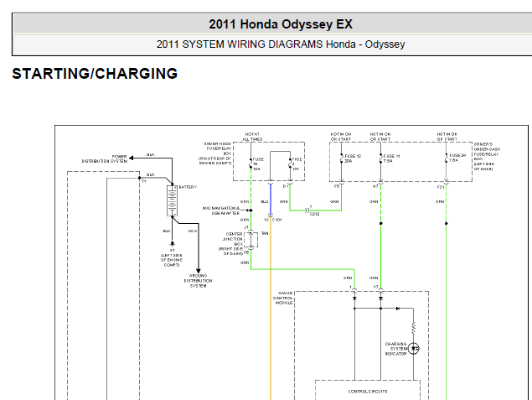Click the FUSE 11 7.5A label

coord(391,158)
